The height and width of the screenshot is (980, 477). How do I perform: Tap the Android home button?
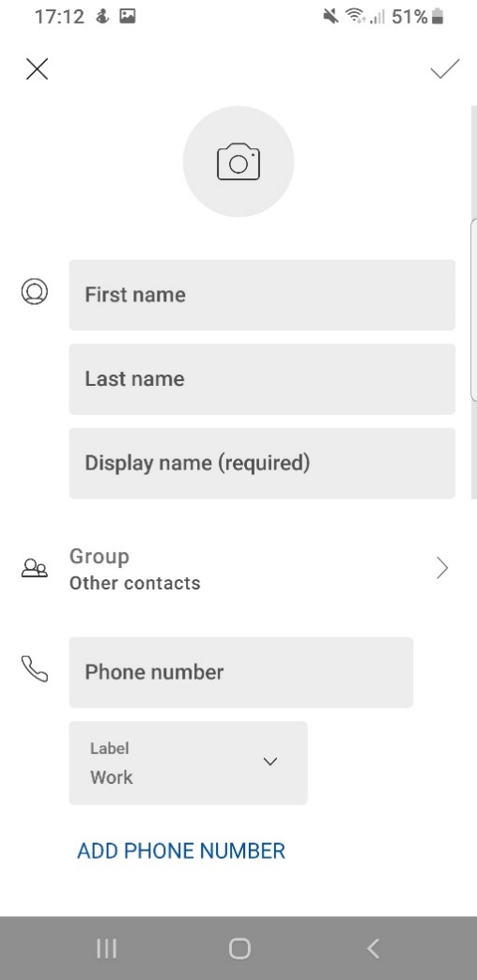coord(239,949)
